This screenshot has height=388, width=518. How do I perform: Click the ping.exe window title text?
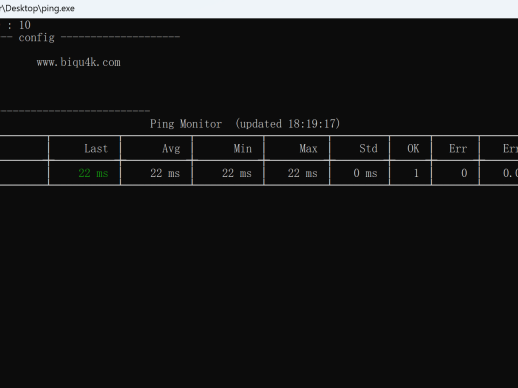(37, 8)
